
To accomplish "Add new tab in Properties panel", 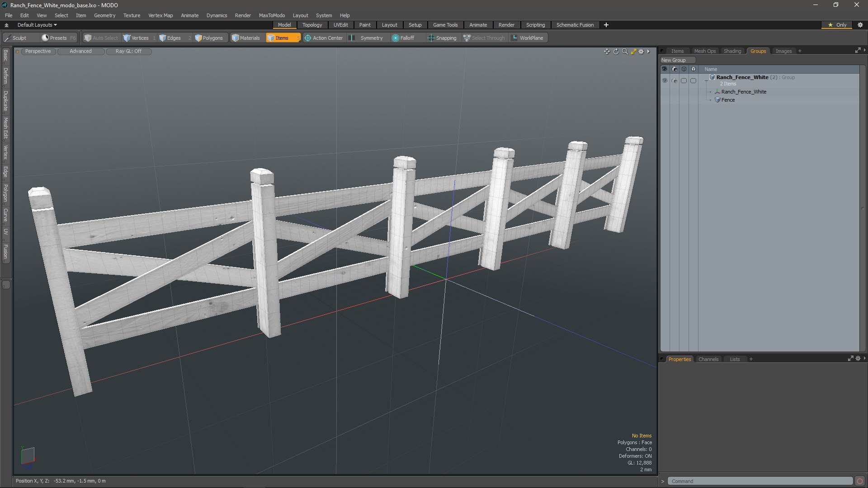I will [x=751, y=359].
